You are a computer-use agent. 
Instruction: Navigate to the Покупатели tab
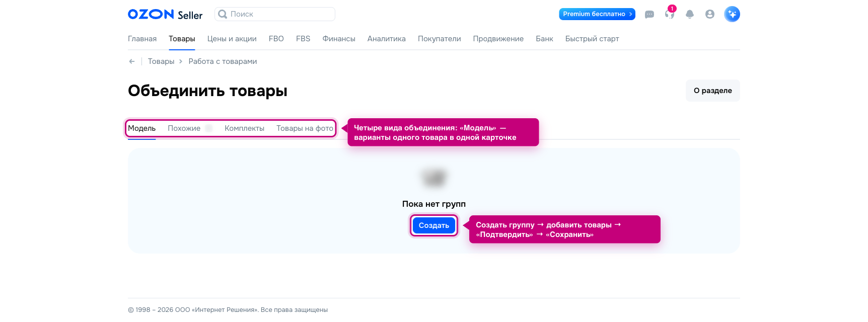(x=440, y=39)
